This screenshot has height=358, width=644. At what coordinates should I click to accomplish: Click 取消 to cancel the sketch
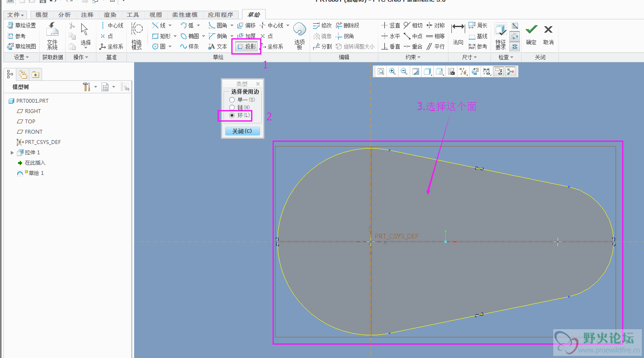[548, 34]
